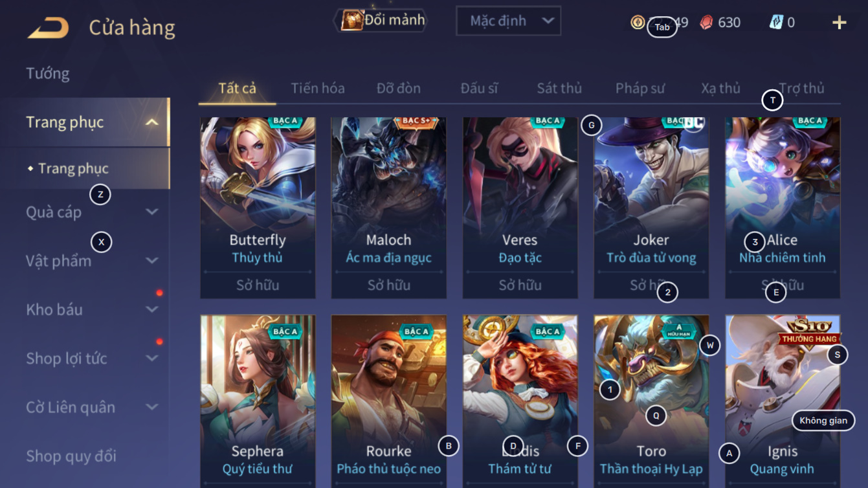Select the Butterfly Thủy thủ skin card

point(258,208)
